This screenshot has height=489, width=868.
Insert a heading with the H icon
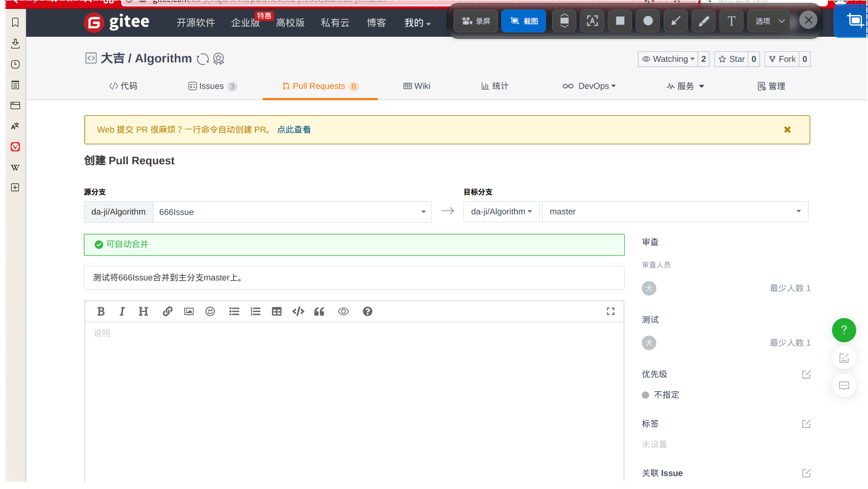[144, 311]
